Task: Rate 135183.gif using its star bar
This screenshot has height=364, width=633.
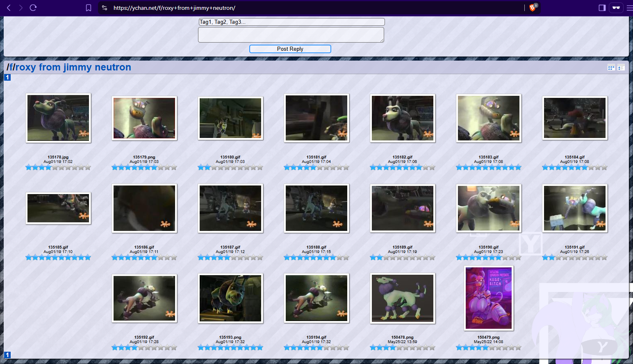Action: point(489,167)
